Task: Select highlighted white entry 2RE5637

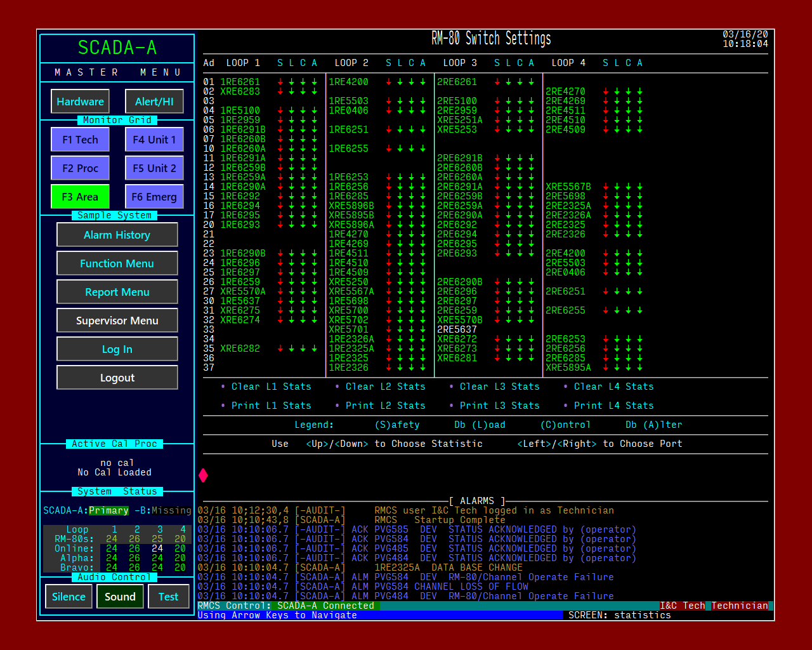Action: pos(457,329)
